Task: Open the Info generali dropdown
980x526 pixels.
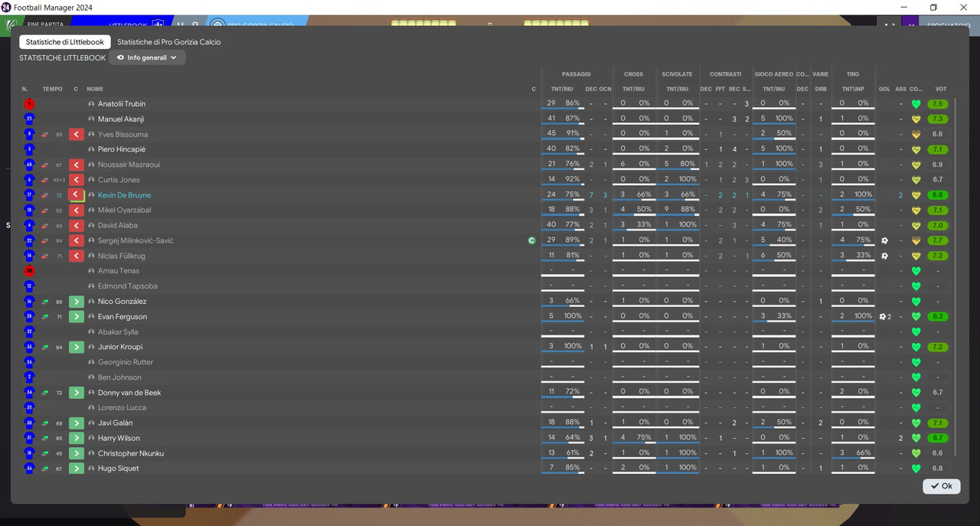Action: coord(147,57)
